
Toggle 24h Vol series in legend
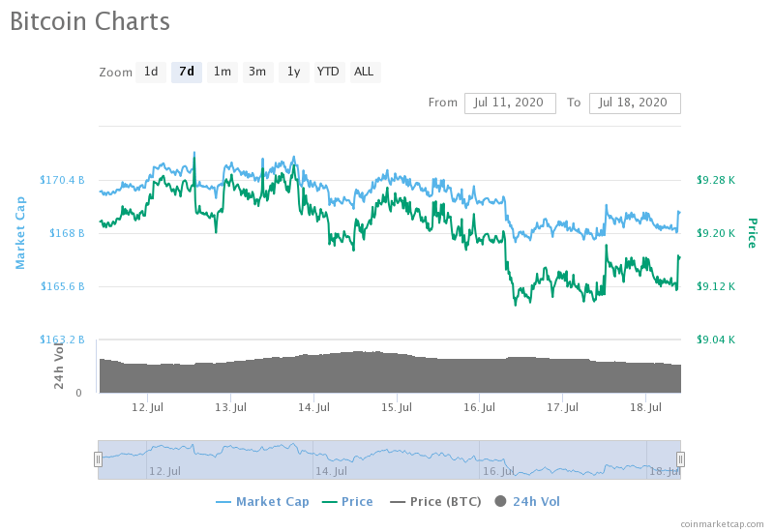coord(527,502)
